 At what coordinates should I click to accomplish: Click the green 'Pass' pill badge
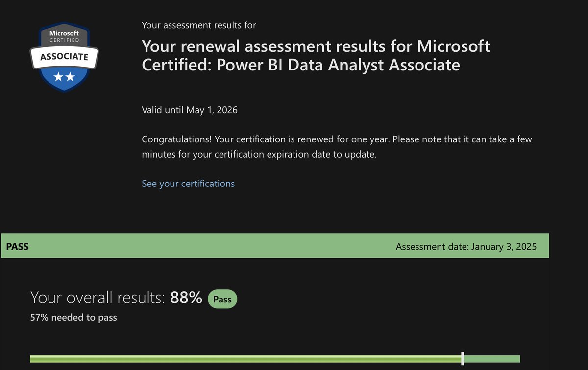coord(222,299)
